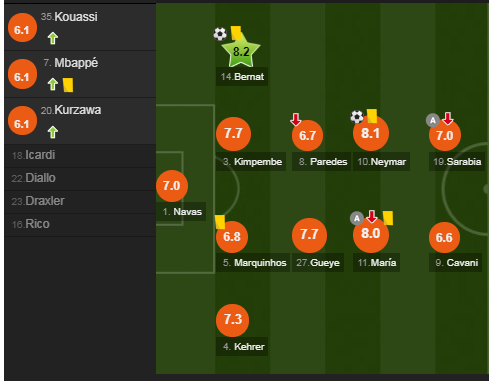
Task: Click Navas's 7.0 rating circle
Action: [x=172, y=186]
